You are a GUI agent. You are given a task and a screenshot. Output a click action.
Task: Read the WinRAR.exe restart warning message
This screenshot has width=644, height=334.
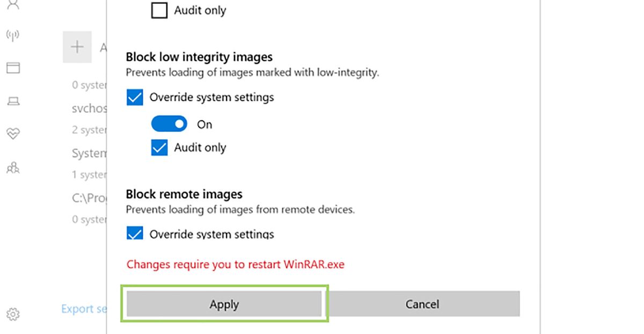tap(235, 264)
